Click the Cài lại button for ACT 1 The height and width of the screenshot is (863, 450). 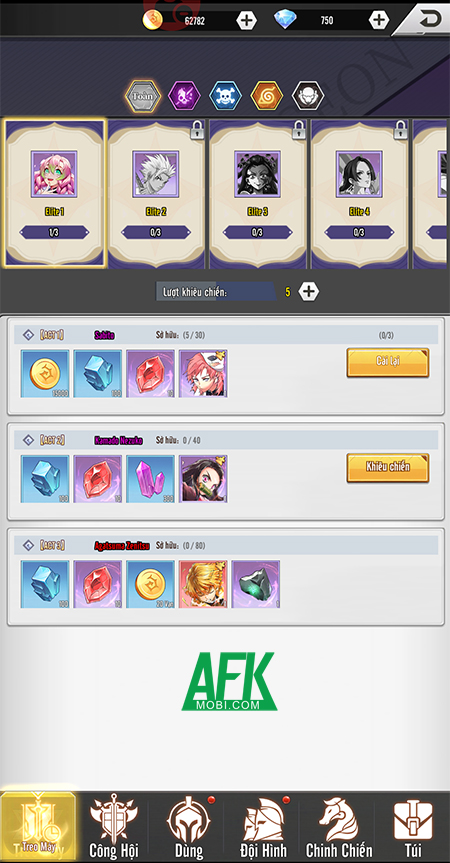click(388, 363)
